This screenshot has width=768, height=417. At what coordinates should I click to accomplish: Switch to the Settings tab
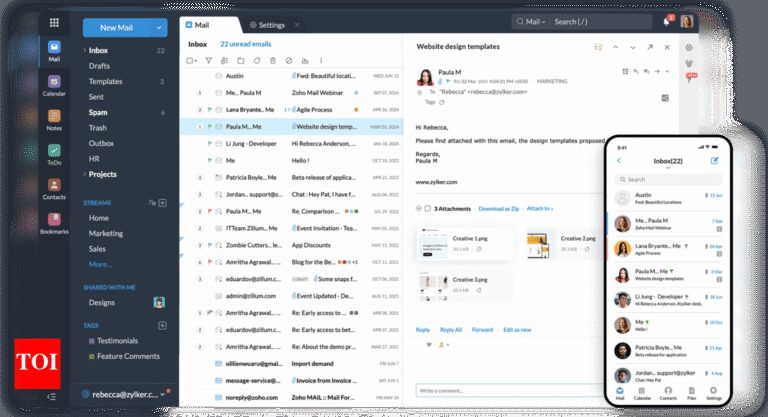(265, 23)
